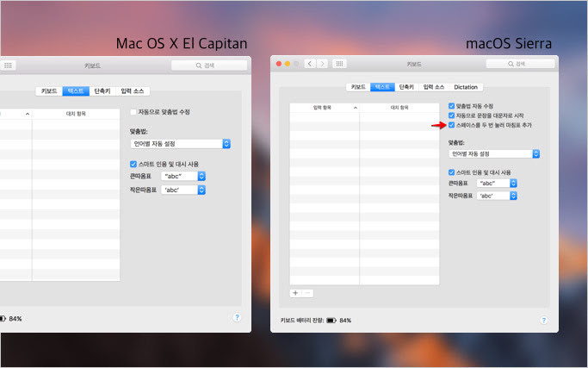This screenshot has height=368, width=588.
Task: Toggle 자동으로 문장을 대문자로 시작 checkbox
Action: pyautogui.click(x=451, y=115)
